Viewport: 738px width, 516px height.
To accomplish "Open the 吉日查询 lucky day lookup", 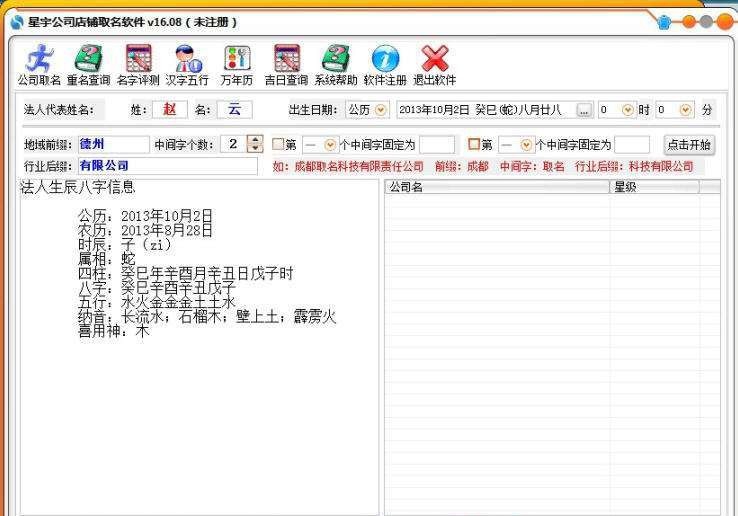I will pos(286,65).
